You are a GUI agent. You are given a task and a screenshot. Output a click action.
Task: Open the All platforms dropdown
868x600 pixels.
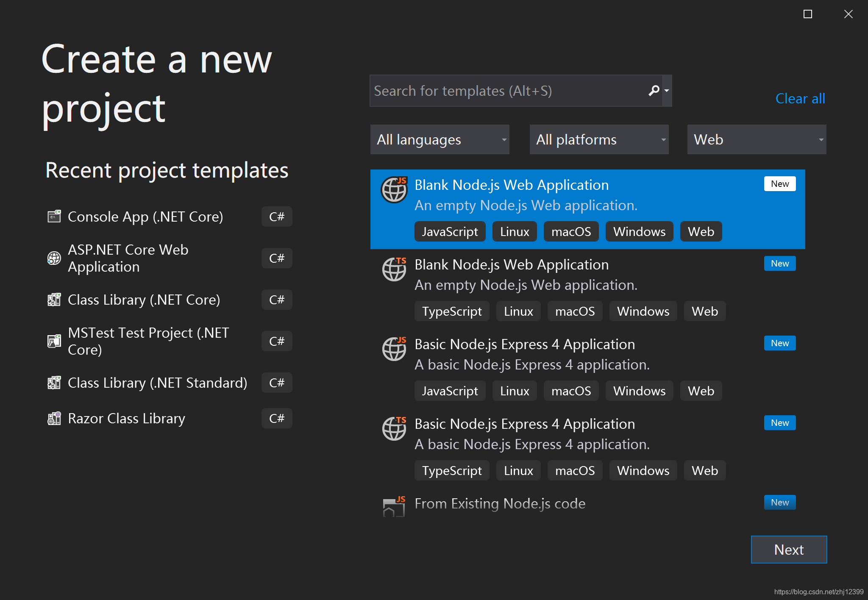point(599,139)
